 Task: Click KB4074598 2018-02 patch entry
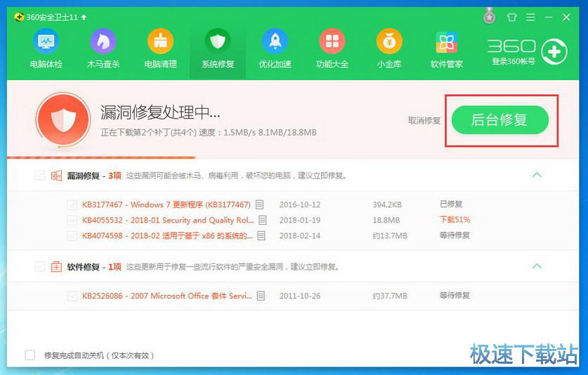coord(167,236)
